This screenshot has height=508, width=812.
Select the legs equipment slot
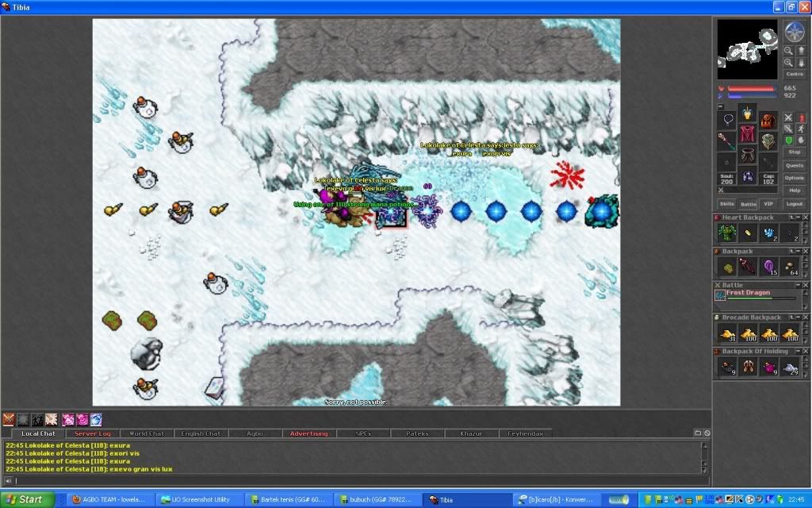[x=748, y=155]
